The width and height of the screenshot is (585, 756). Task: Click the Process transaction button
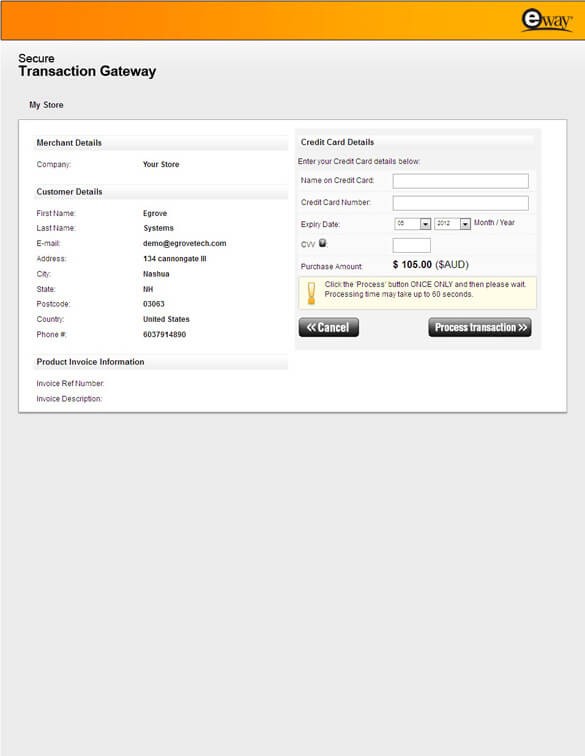[x=480, y=327]
